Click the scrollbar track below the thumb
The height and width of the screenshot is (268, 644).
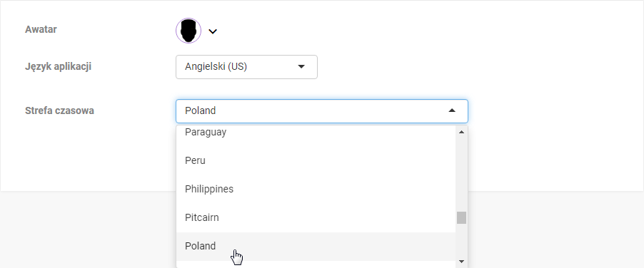[x=461, y=239]
